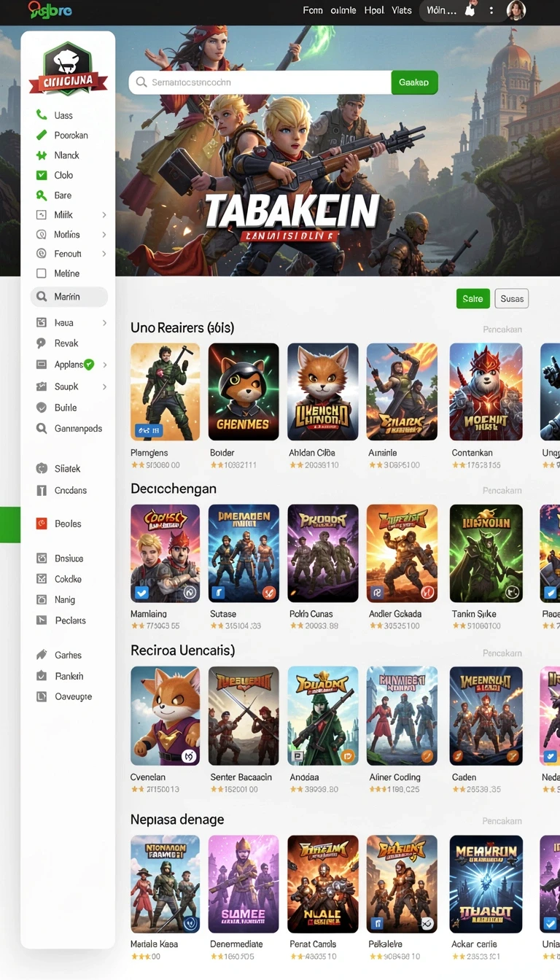The height and width of the screenshot is (980, 560).
Task: Click the icon beside Cncdans
Action: pyautogui.click(x=42, y=491)
